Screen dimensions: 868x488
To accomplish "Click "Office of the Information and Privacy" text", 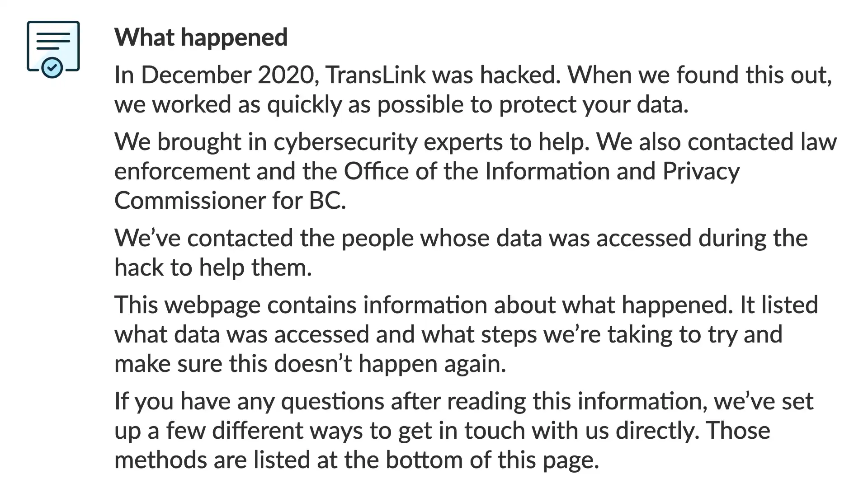I will pyautogui.click(x=542, y=171).
